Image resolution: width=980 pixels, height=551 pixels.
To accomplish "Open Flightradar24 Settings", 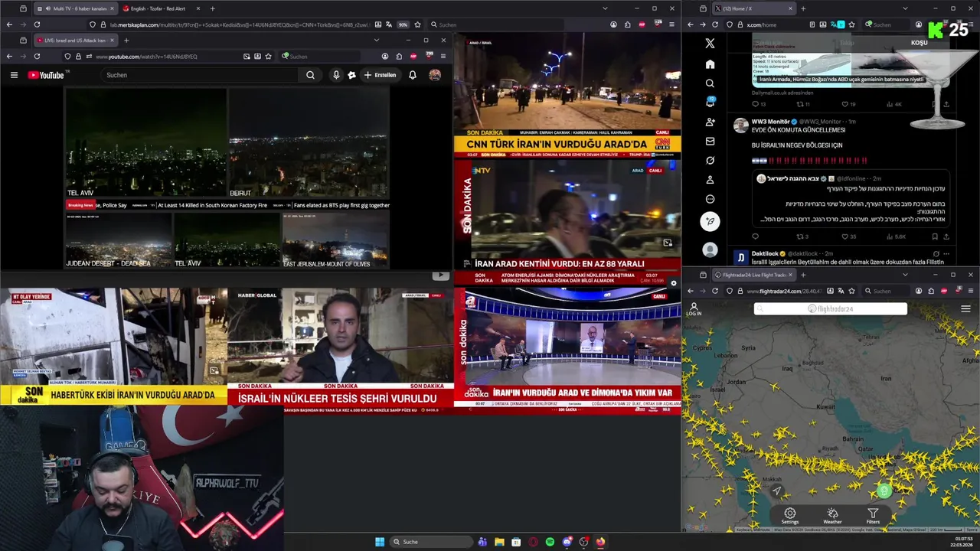I will (790, 517).
